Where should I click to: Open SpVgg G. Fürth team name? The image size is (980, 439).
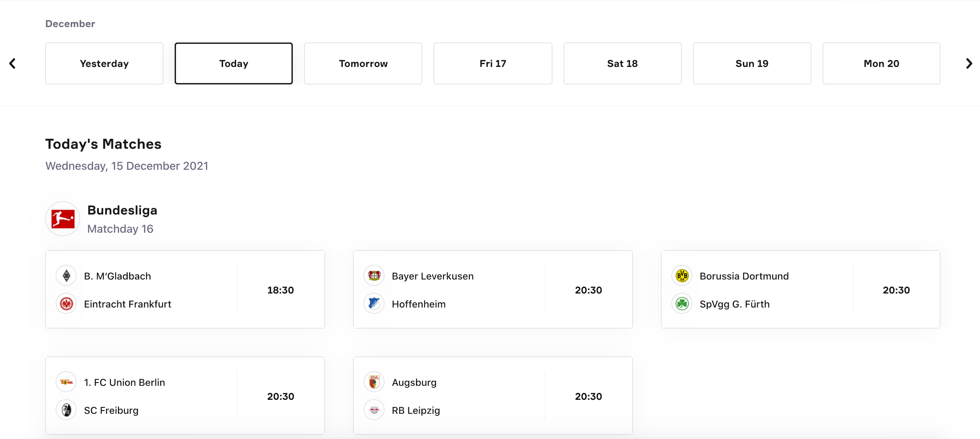(x=734, y=304)
